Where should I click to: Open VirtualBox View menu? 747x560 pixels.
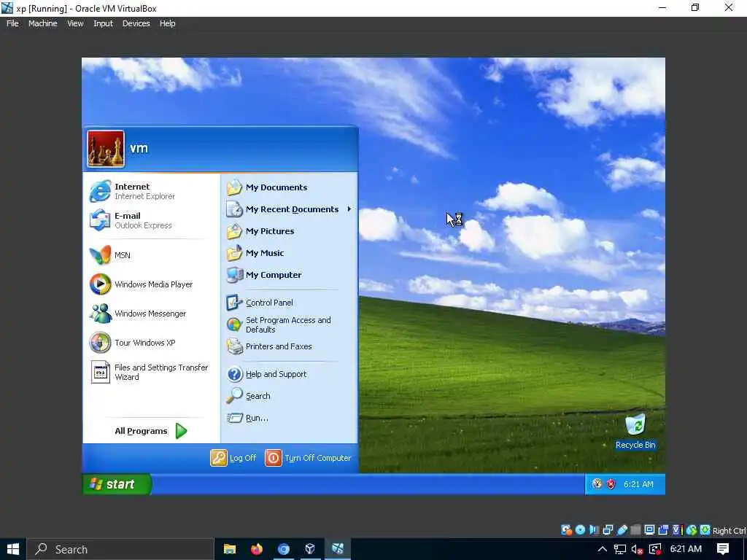click(75, 23)
